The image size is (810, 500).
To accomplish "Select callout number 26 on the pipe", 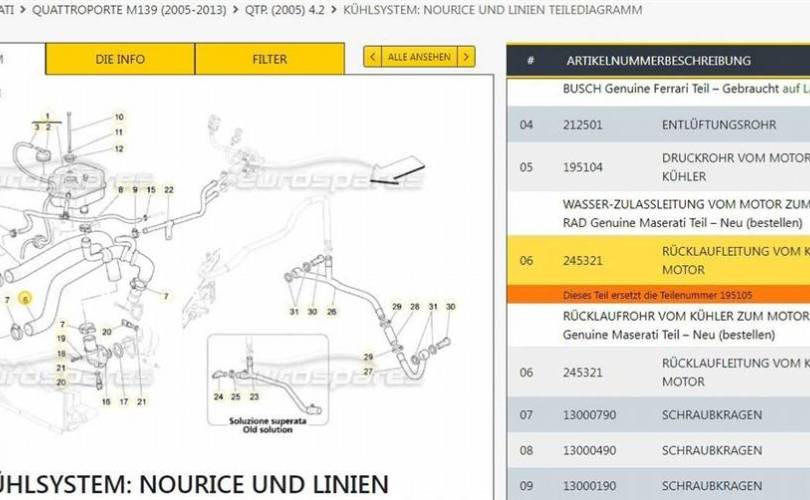I will coord(332,312).
